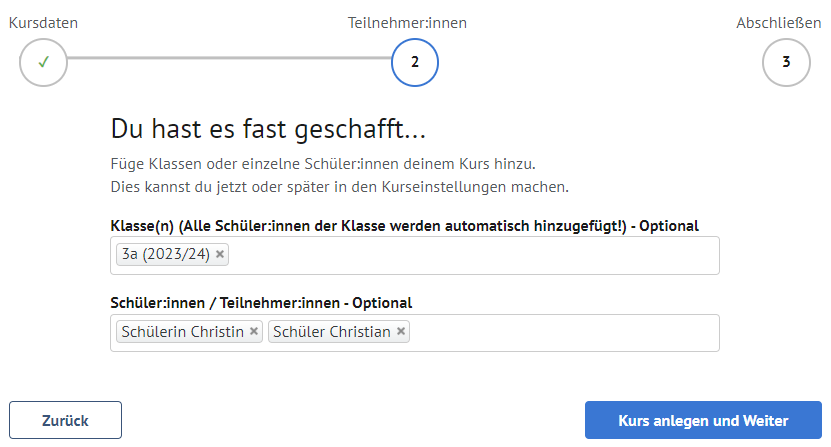Jump to the step 3 circle

(x=786, y=62)
